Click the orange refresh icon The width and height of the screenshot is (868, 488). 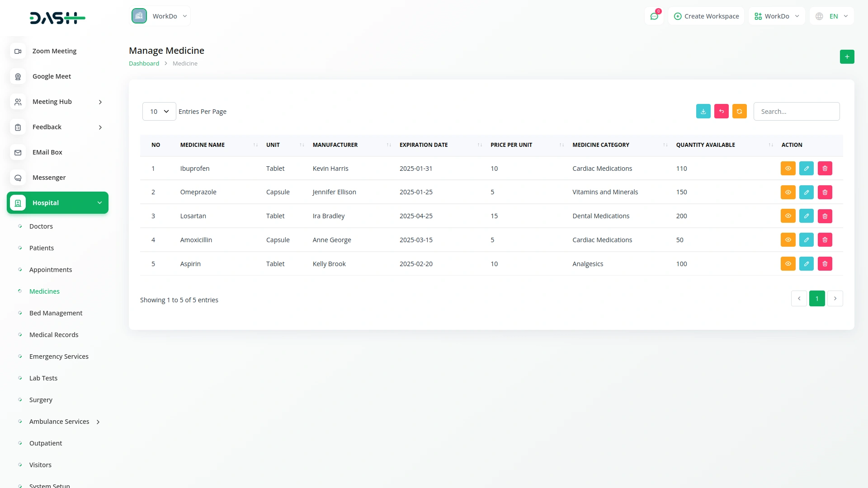739,111
